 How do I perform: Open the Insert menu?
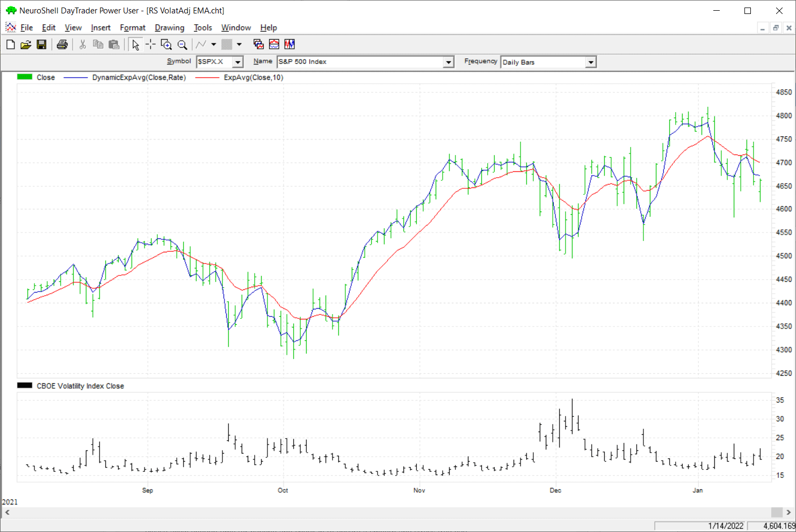pos(100,28)
